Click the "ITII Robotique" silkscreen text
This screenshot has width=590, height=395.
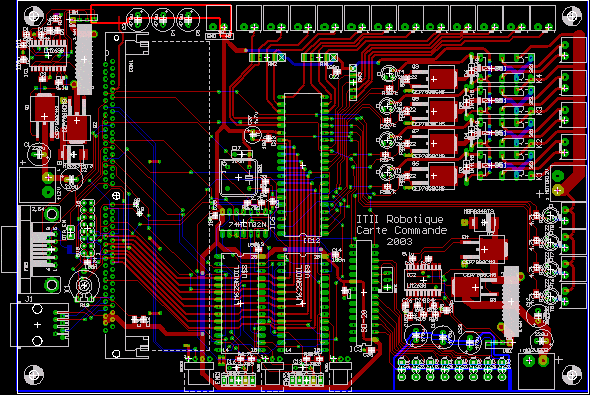point(400,219)
